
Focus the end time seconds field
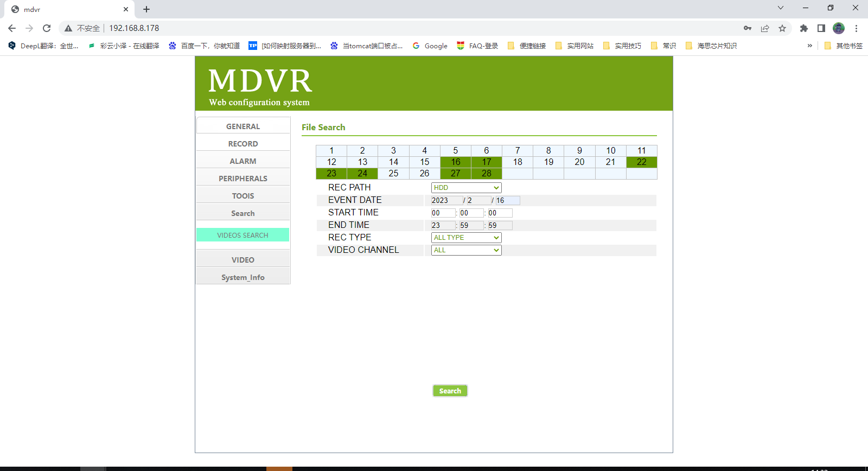500,225
